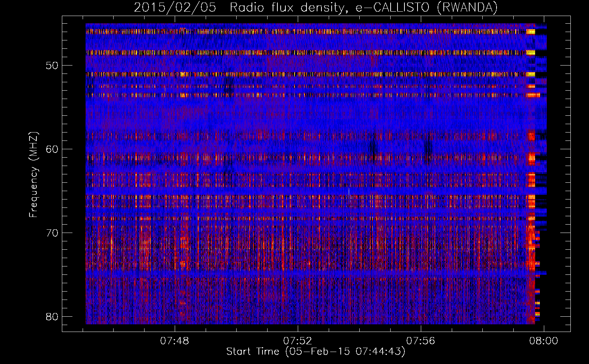Click the 80 frequency tick label
The height and width of the screenshot is (364, 589).
[52, 316]
